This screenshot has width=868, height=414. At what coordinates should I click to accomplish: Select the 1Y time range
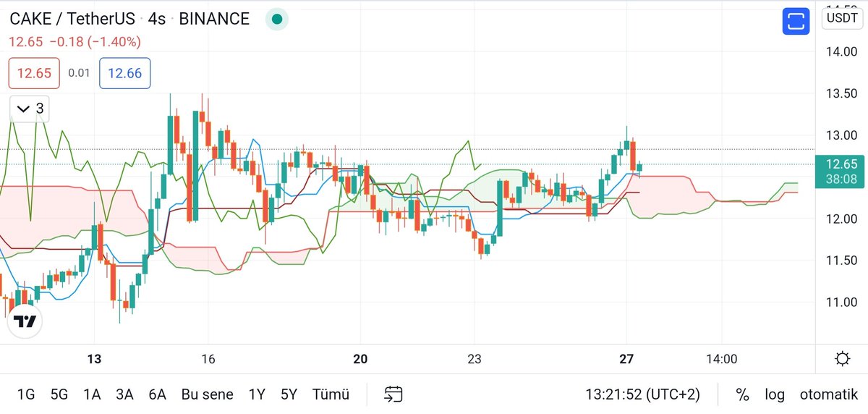click(x=256, y=394)
